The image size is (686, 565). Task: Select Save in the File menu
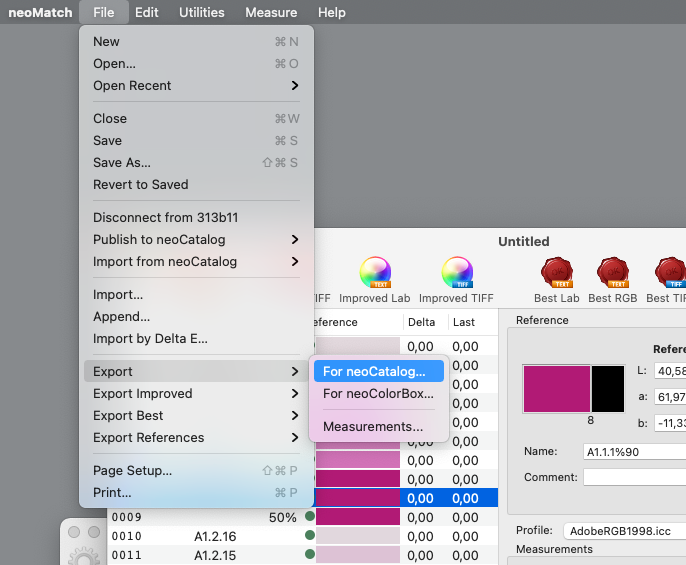[x=196, y=140]
